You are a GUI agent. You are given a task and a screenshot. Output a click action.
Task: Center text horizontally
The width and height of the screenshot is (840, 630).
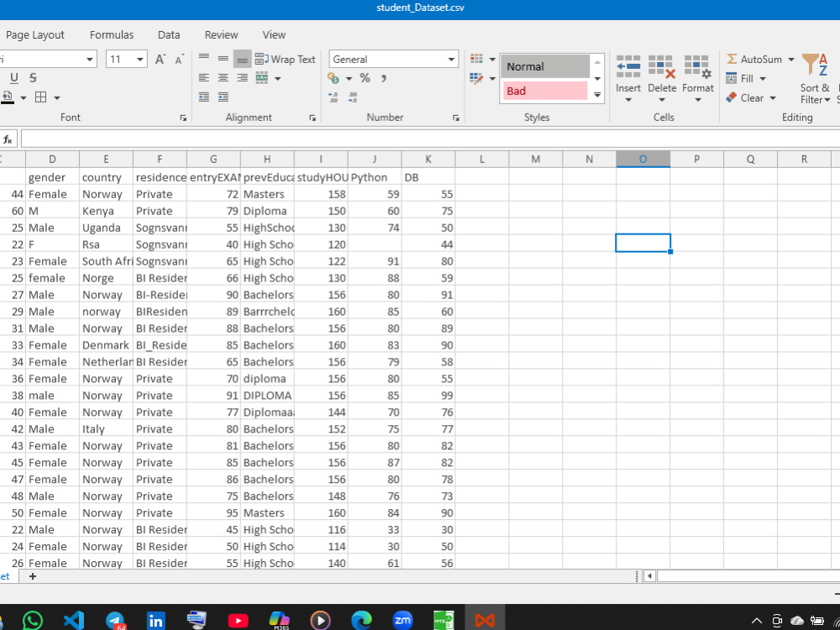click(223, 78)
